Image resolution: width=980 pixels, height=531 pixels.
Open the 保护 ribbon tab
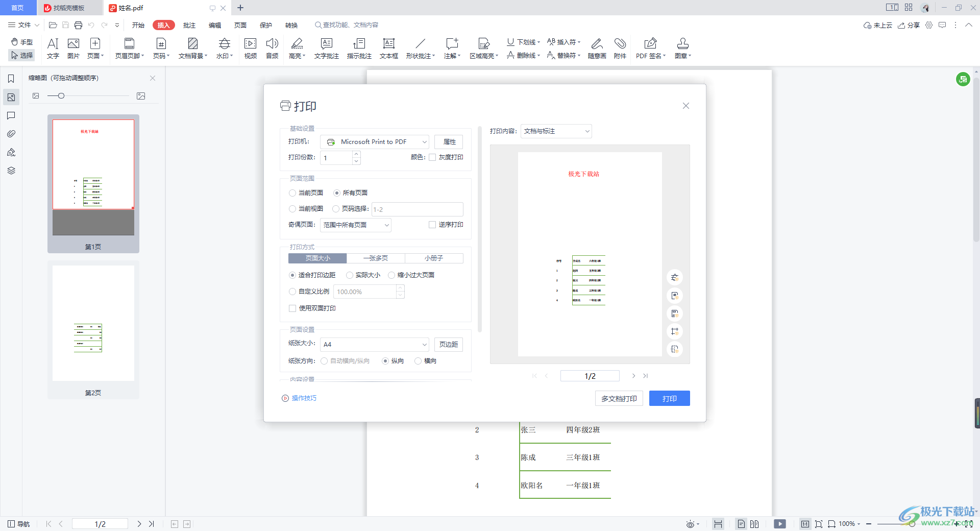pos(266,25)
